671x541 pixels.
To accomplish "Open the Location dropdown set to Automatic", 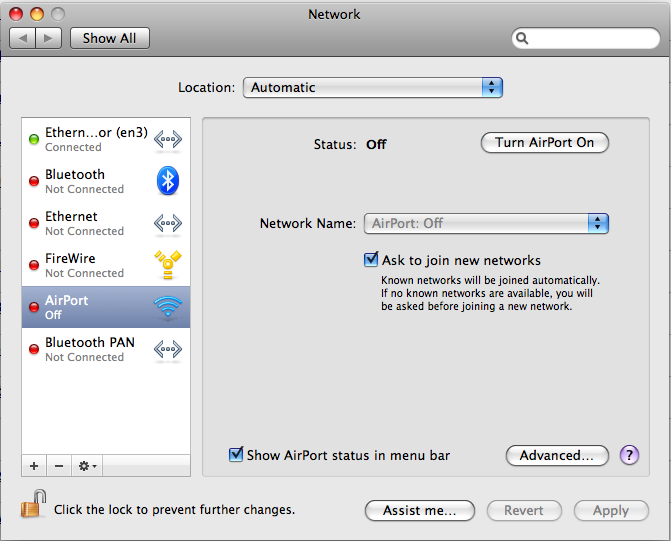I will pyautogui.click(x=373, y=88).
